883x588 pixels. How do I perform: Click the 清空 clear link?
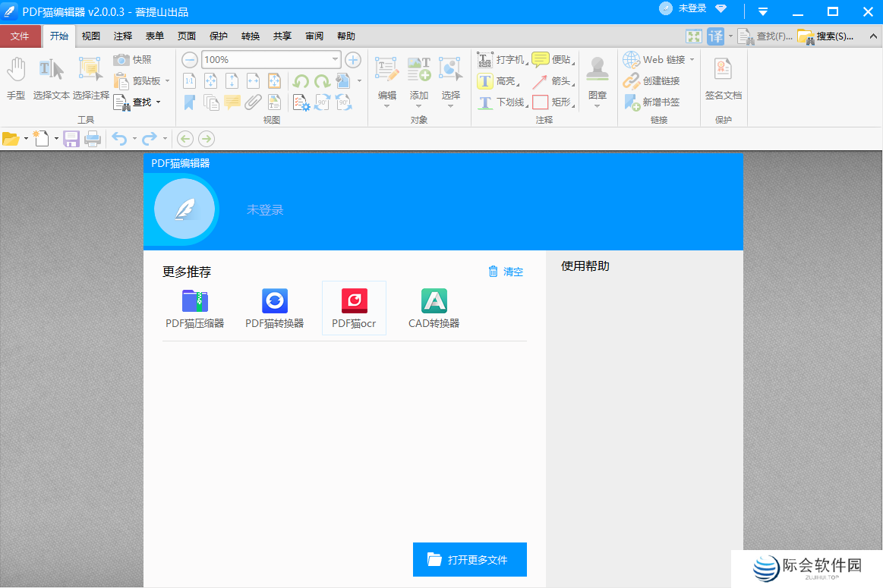coord(505,271)
